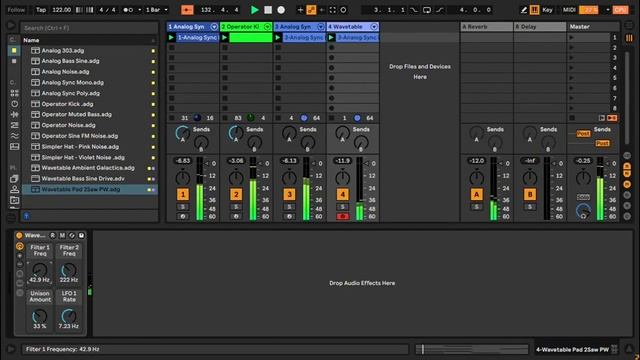Viewport: 640px width, 360px height.
Task: Select Operator Kick .adg preset
Action: [x=67, y=104]
